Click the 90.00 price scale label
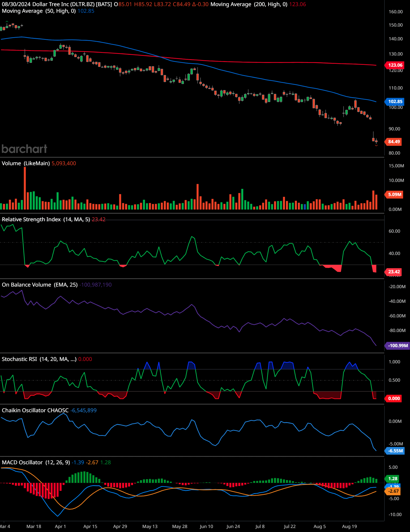 (394, 129)
